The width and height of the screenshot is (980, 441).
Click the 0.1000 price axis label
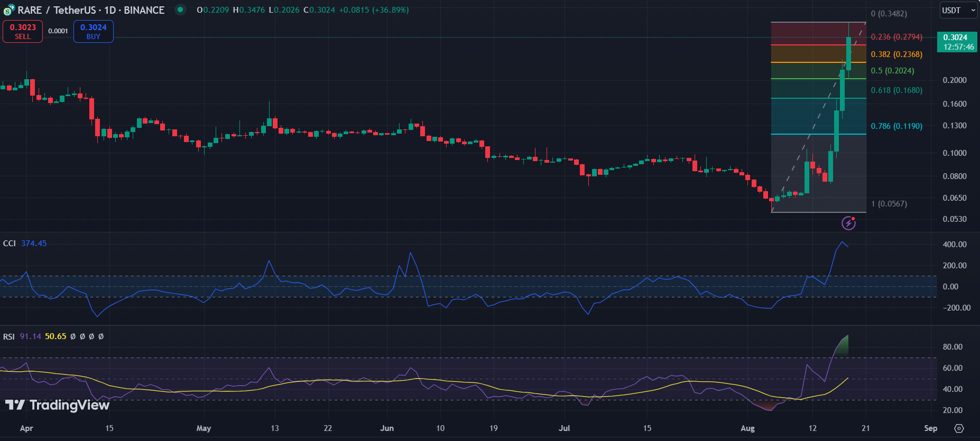(955, 153)
